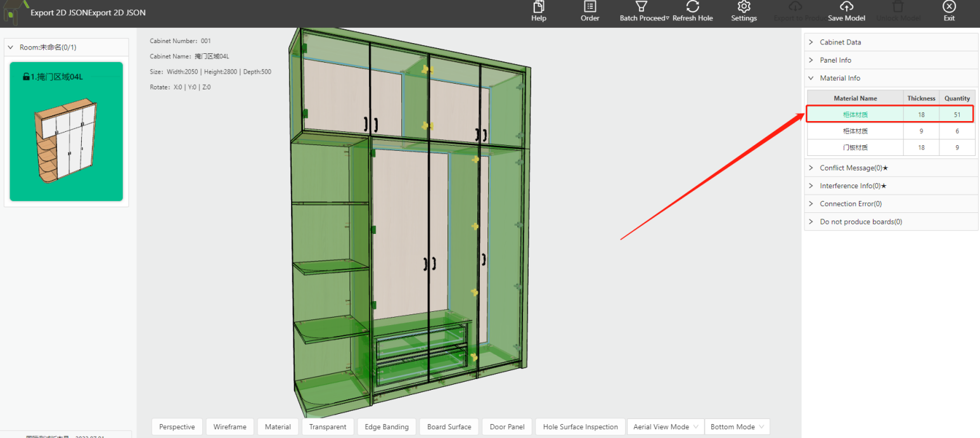
Task: Click the Quantity column header
Action: click(957, 98)
